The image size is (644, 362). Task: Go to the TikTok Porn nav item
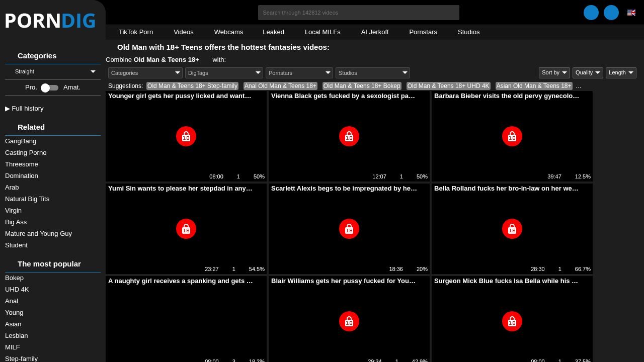click(x=136, y=32)
